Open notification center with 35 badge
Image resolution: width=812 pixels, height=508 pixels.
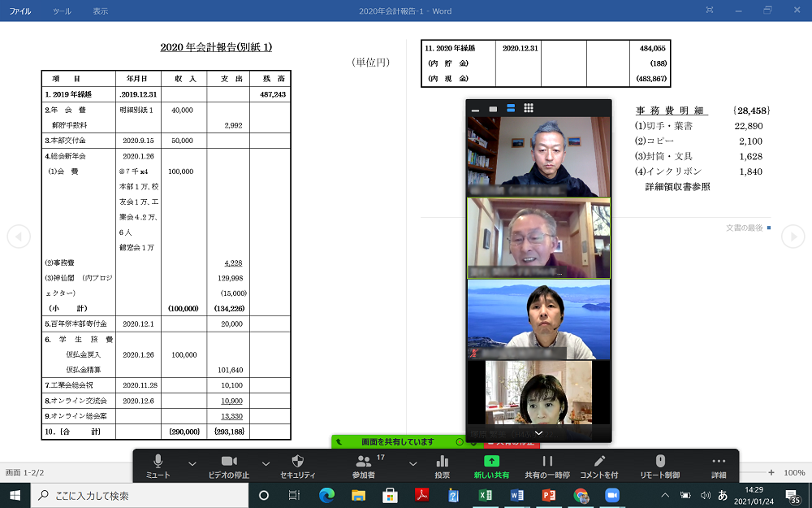[x=793, y=496]
